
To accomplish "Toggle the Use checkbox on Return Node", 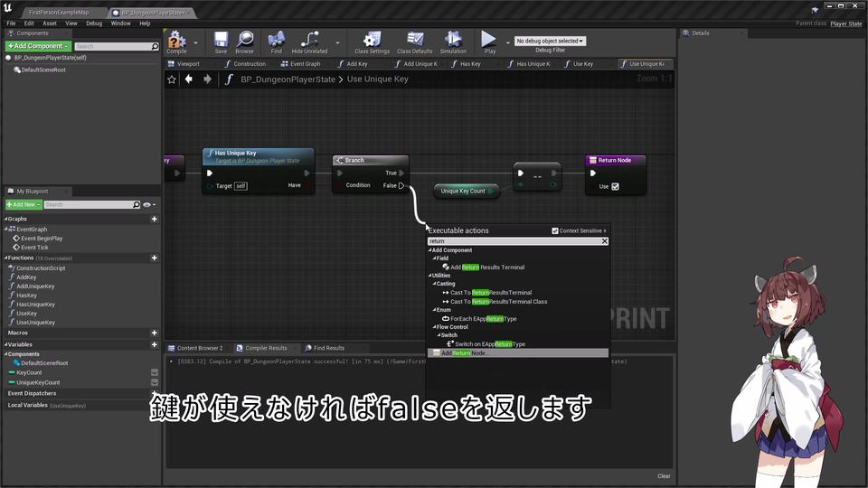I will coord(615,186).
